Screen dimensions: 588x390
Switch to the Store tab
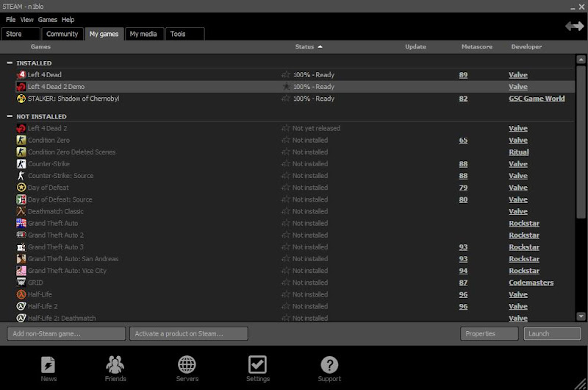[x=21, y=34]
